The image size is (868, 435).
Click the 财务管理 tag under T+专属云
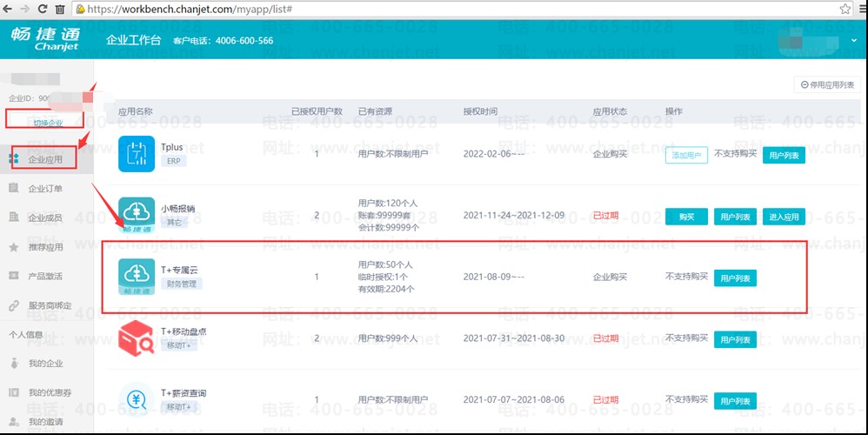tap(182, 284)
